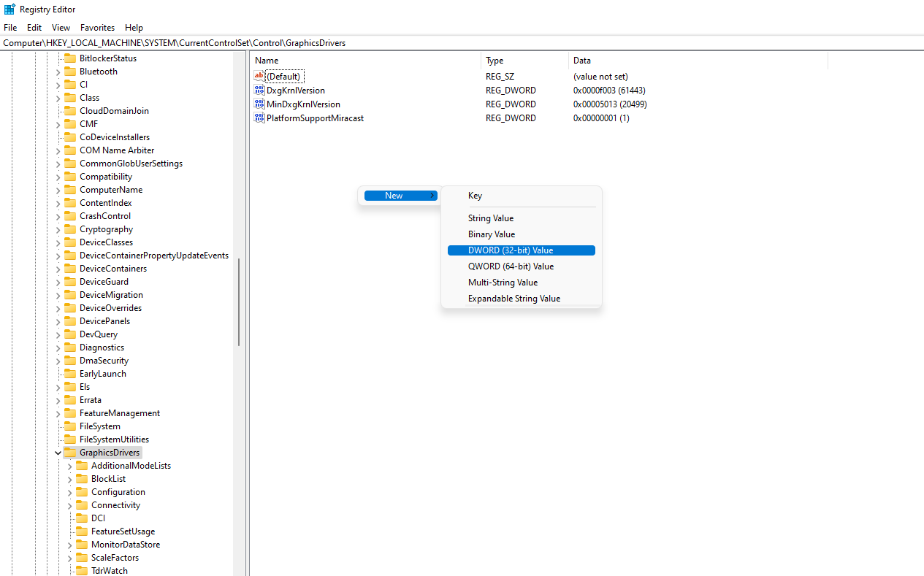924x576 pixels.
Task: Click the folder icon beside Diagnostics
Action: coord(70,347)
